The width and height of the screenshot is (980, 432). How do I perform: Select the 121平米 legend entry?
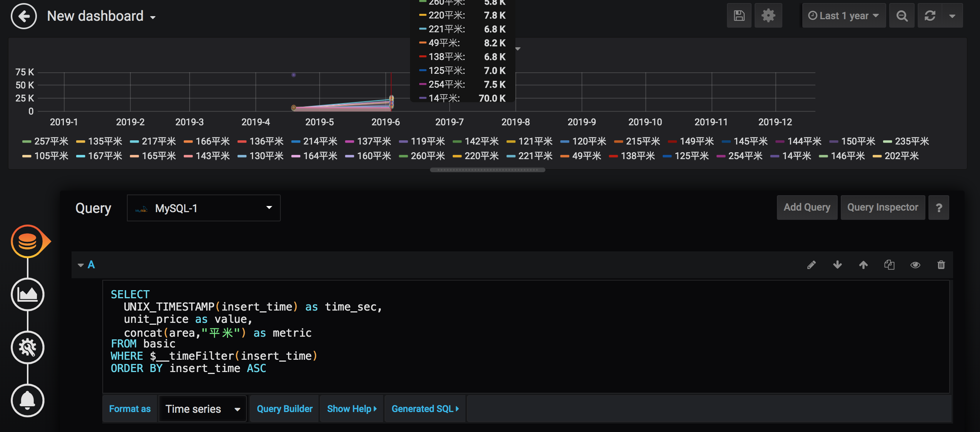tap(535, 141)
